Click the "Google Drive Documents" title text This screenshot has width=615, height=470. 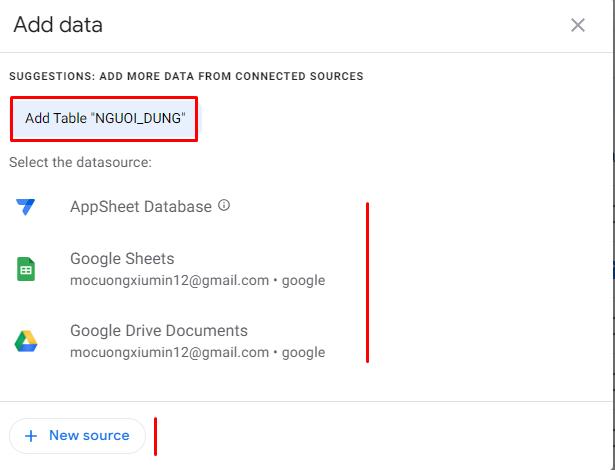[x=158, y=331]
